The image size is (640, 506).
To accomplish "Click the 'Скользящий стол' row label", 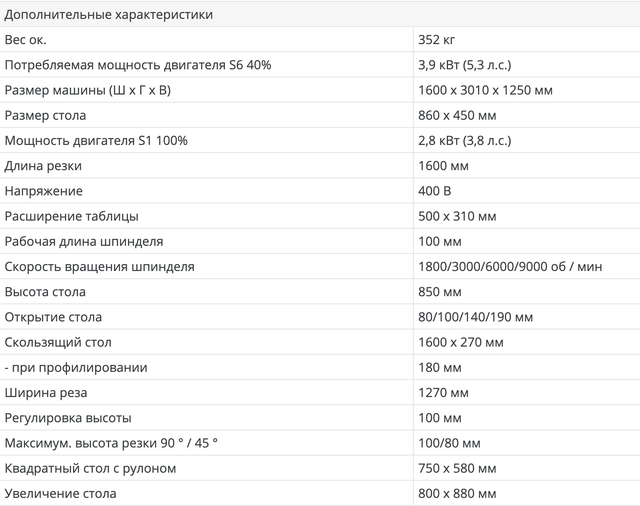I will click(59, 342).
